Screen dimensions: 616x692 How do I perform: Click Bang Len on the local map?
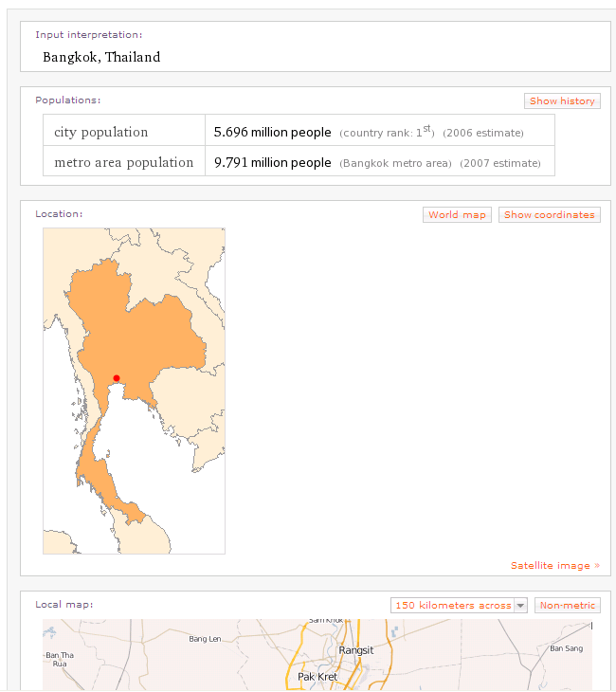tap(204, 639)
